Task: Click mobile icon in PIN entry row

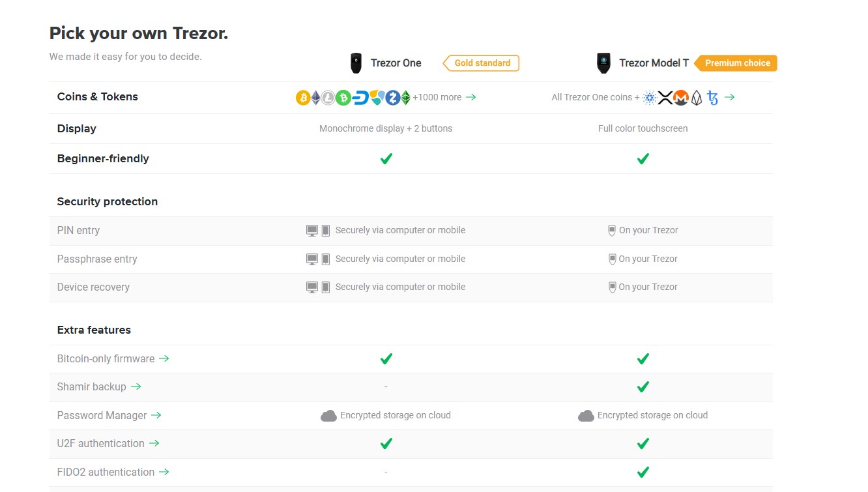Action: pyautogui.click(x=326, y=231)
